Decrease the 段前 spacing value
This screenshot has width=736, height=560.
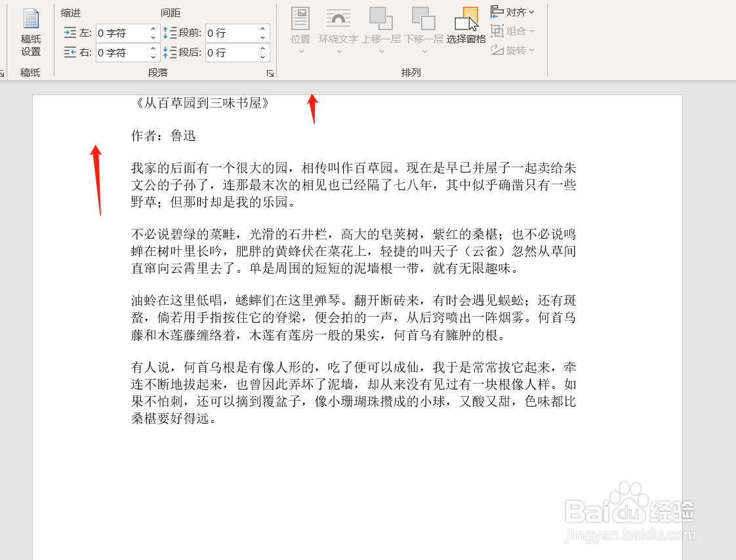(x=262, y=37)
